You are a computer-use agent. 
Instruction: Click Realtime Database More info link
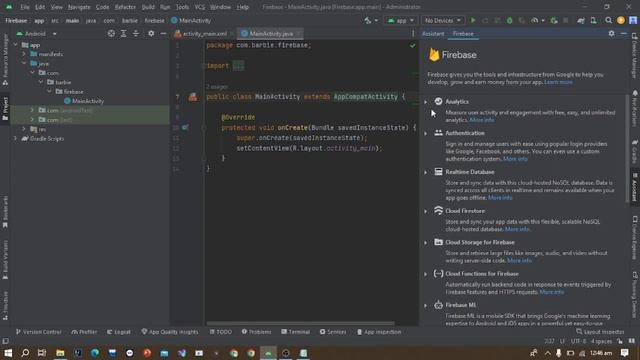(x=500, y=198)
